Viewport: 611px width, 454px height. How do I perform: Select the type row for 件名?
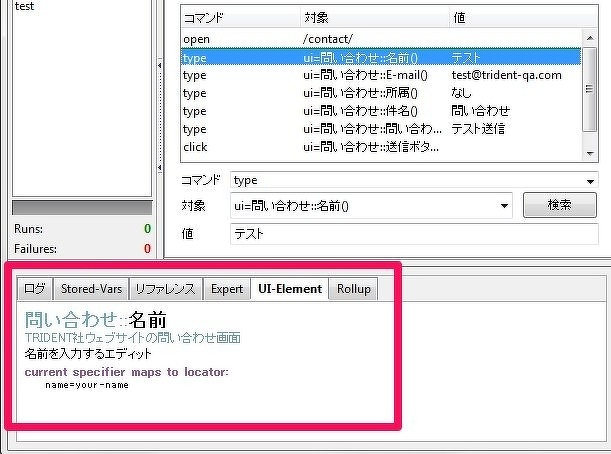(380, 111)
